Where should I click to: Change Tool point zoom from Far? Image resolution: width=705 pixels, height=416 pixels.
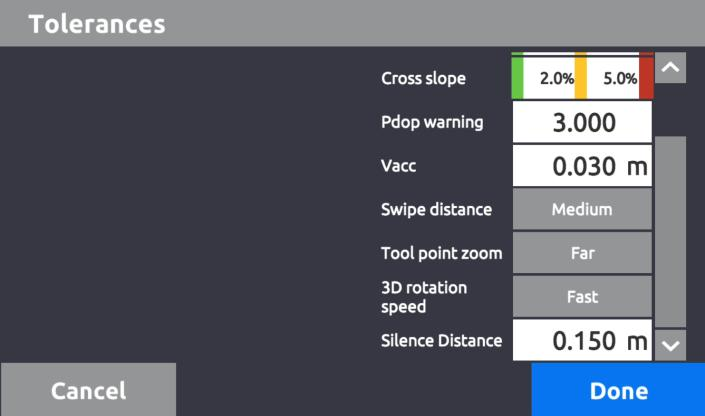pos(582,253)
